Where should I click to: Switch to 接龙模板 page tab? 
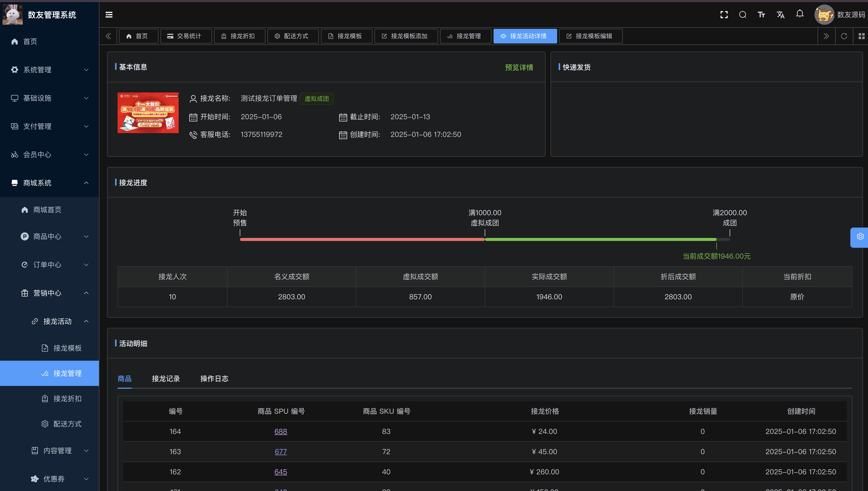point(346,36)
